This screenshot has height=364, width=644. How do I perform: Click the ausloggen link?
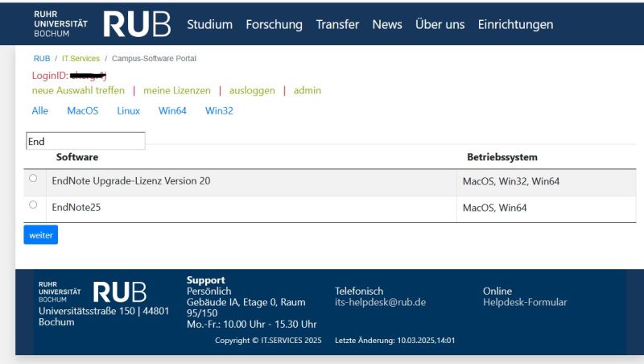pyautogui.click(x=252, y=90)
